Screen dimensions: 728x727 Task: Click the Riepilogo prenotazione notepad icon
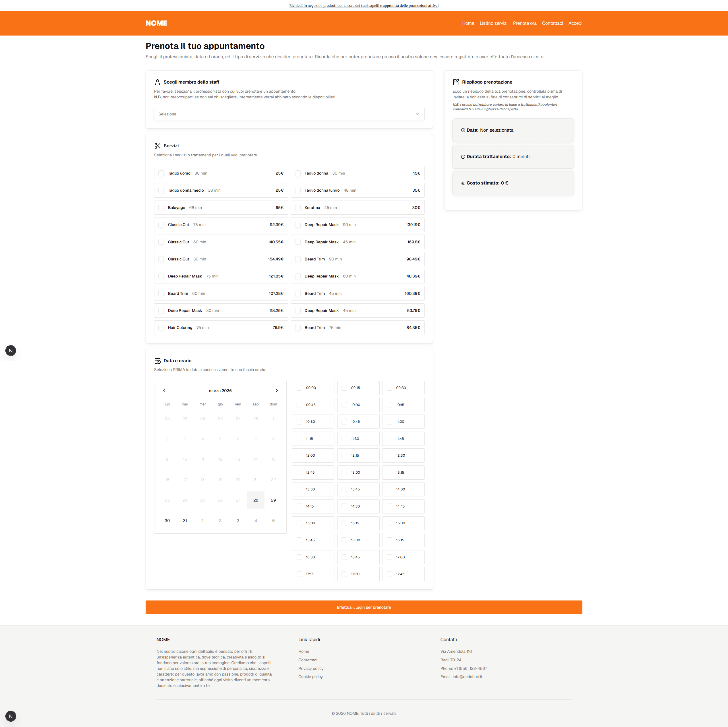pyautogui.click(x=456, y=82)
